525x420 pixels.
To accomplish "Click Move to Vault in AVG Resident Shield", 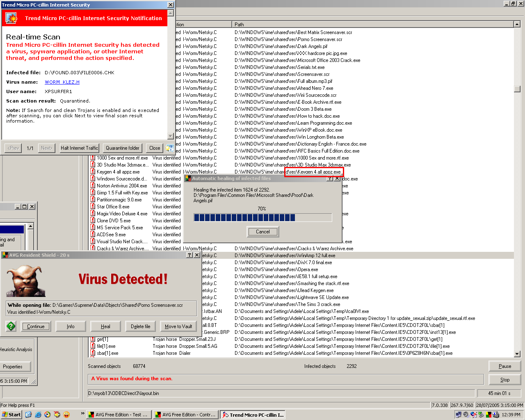I will point(178,326).
